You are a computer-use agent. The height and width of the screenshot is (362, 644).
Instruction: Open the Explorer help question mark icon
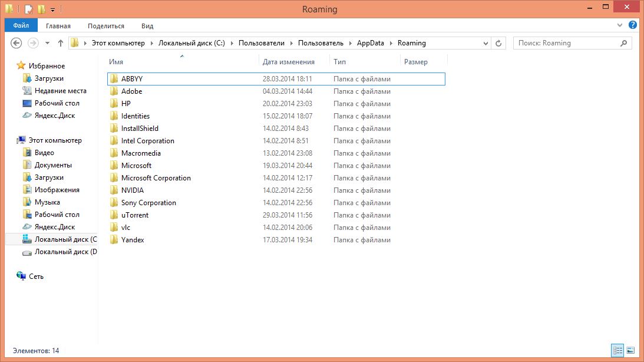pyautogui.click(x=632, y=25)
